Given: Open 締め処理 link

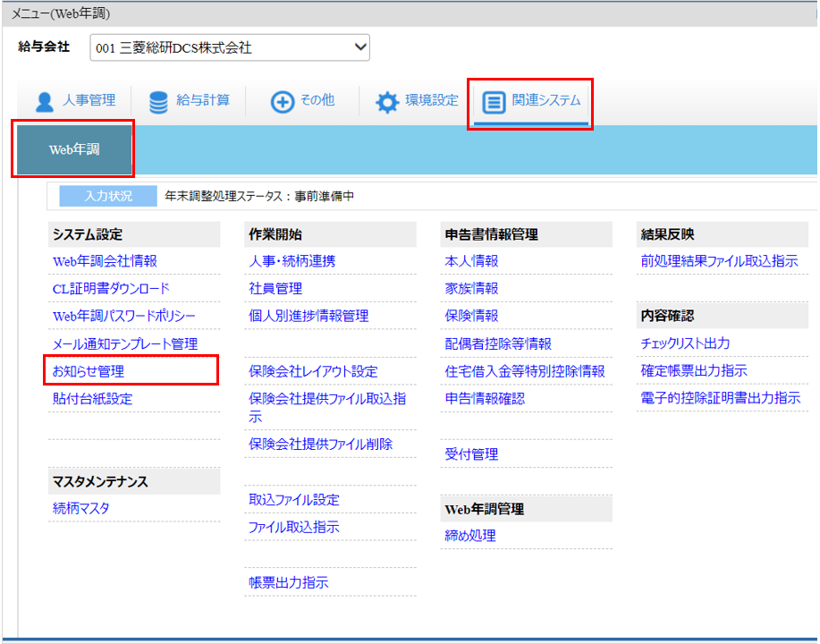Looking at the screenshot, I should click(470, 536).
